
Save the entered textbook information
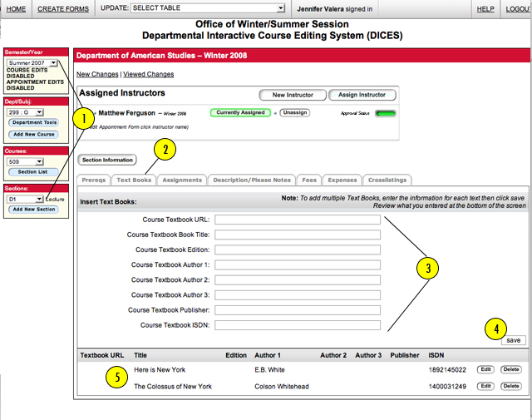[514, 340]
